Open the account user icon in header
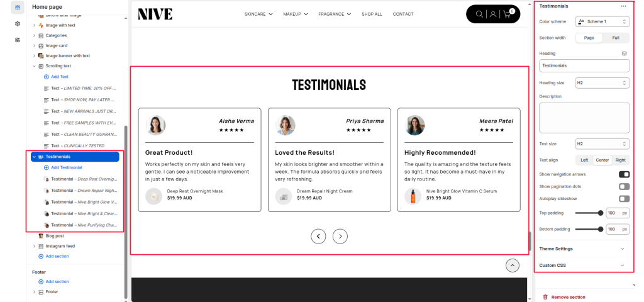 [x=494, y=14]
